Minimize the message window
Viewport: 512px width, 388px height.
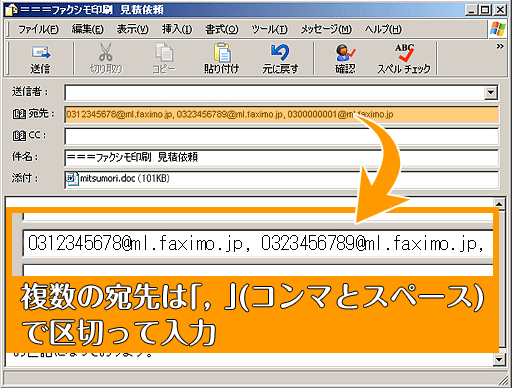tap(471, 10)
